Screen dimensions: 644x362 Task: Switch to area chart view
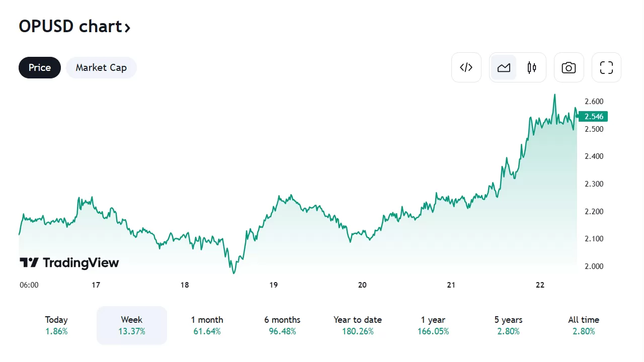pos(504,67)
